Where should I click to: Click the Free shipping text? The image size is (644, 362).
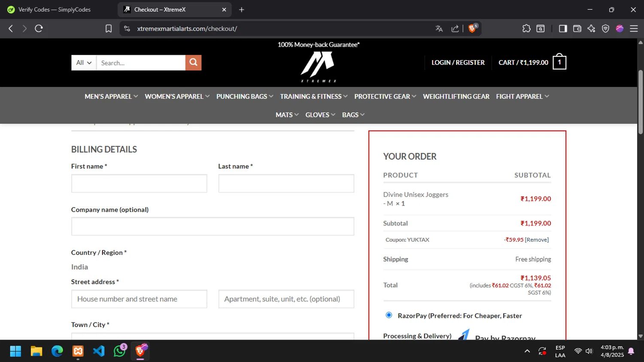tap(533, 259)
